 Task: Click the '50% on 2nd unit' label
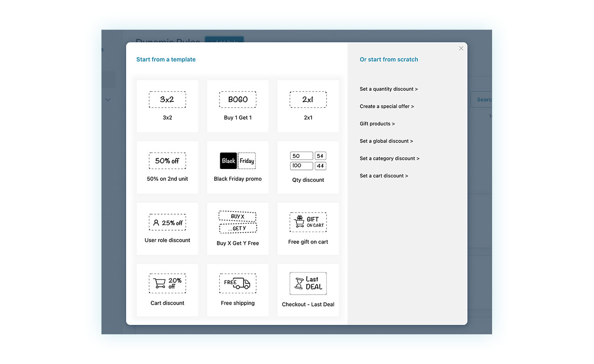coord(167,179)
